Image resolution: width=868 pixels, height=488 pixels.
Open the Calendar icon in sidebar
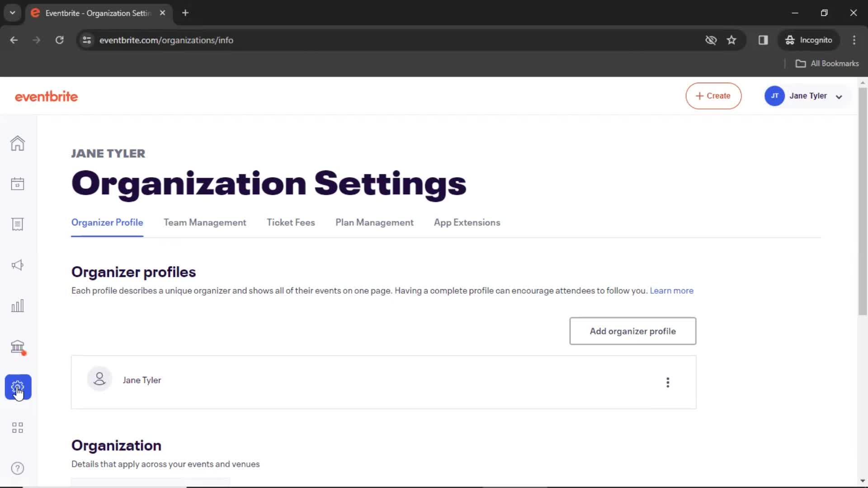click(17, 183)
